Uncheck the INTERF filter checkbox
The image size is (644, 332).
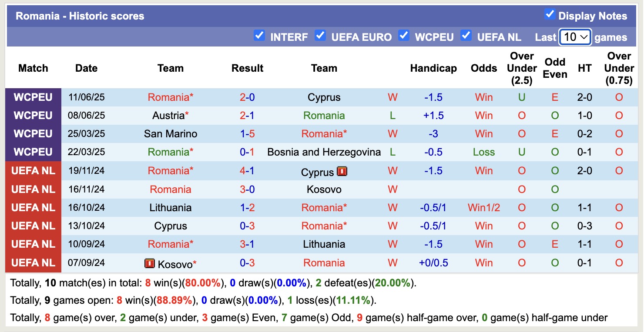point(259,36)
